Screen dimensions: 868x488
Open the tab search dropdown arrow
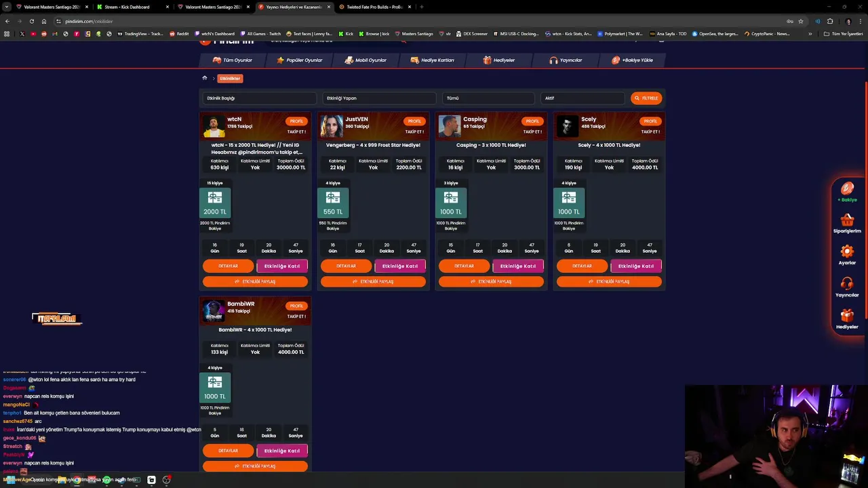click(7, 7)
